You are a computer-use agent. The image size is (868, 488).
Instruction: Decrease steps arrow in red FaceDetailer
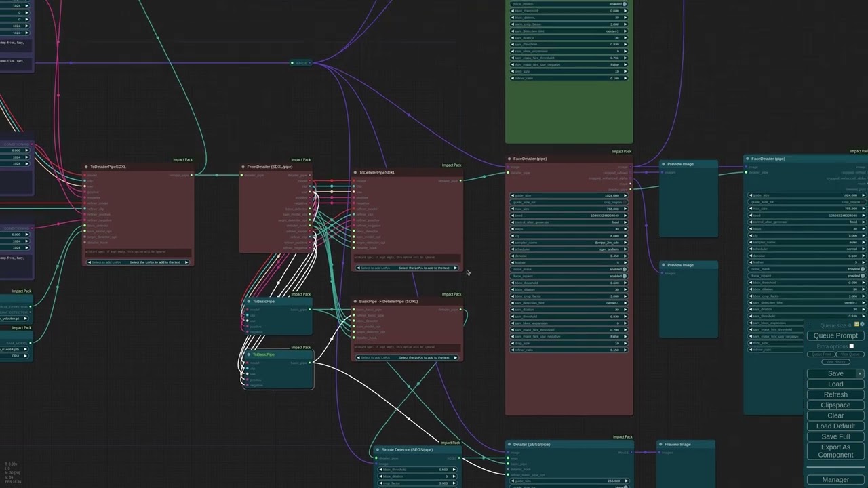(x=514, y=229)
